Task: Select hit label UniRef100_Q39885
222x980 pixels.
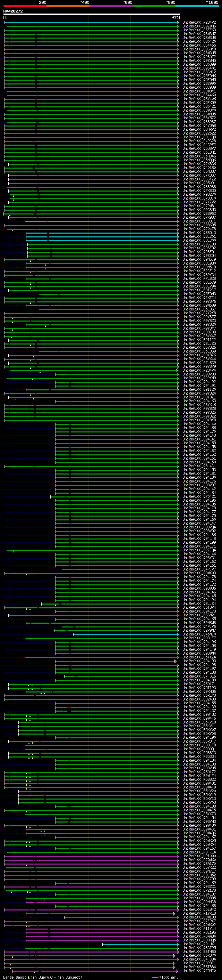Action: (x=199, y=898)
